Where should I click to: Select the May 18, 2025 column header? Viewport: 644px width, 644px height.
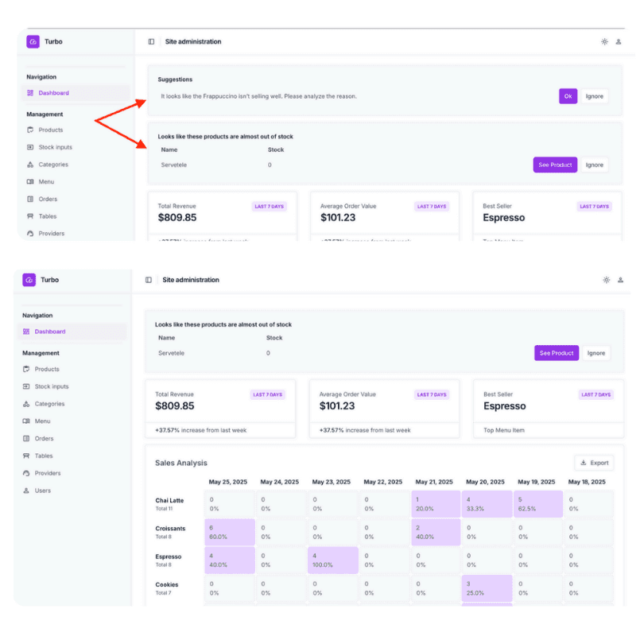(x=587, y=482)
